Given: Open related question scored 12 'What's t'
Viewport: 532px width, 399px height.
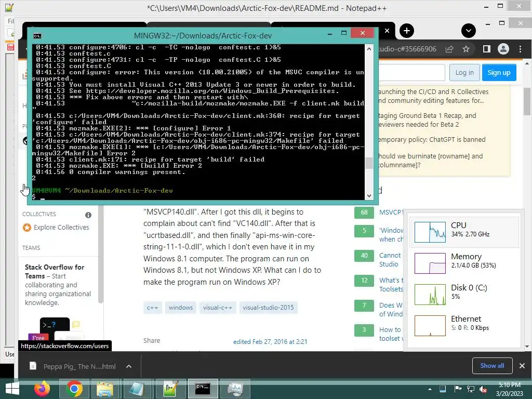Looking at the screenshot, I should [391, 285].
